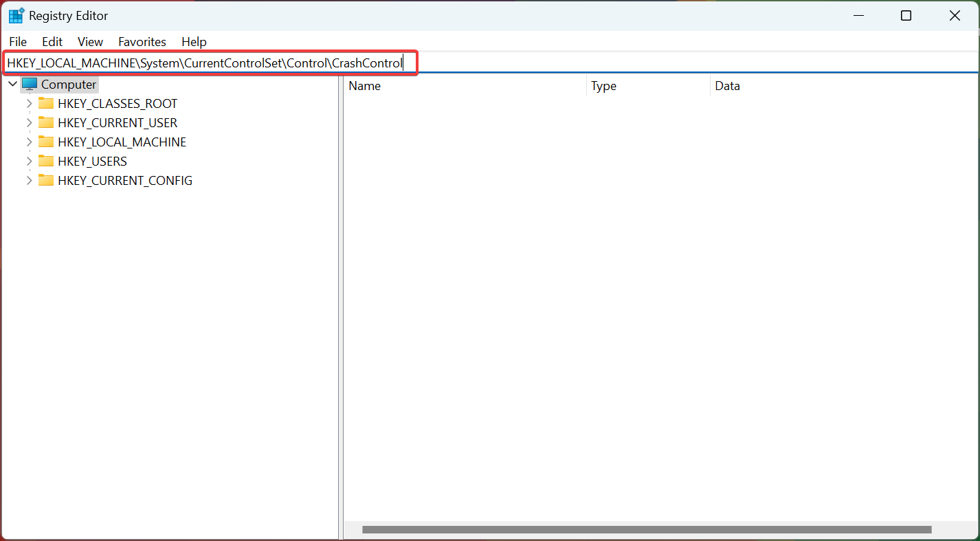Minimize the Registry Editor window
This screenshot has width=980, height=541.
point(858,15)
